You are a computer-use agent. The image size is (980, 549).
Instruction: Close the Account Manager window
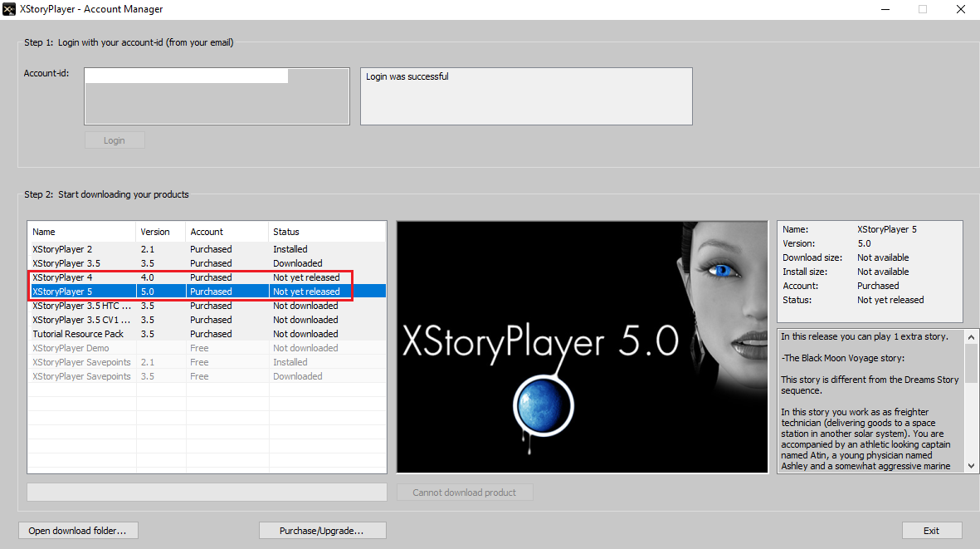961,9
